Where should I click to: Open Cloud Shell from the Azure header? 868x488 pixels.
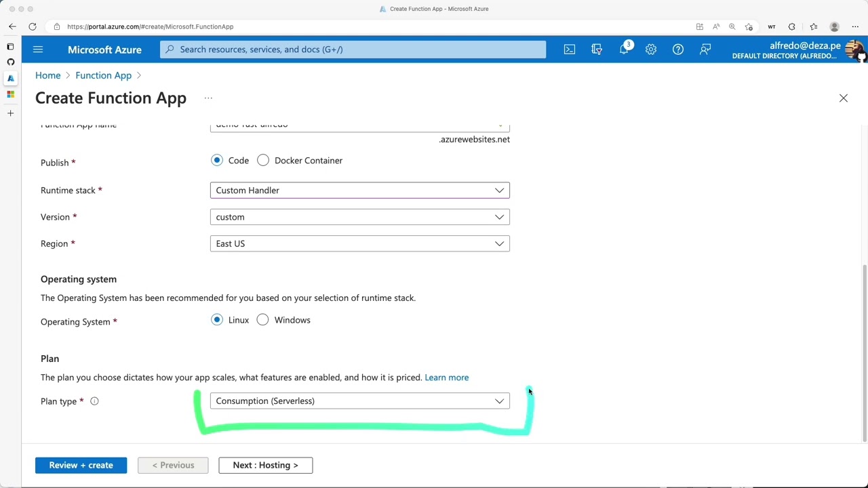point(570,49)
